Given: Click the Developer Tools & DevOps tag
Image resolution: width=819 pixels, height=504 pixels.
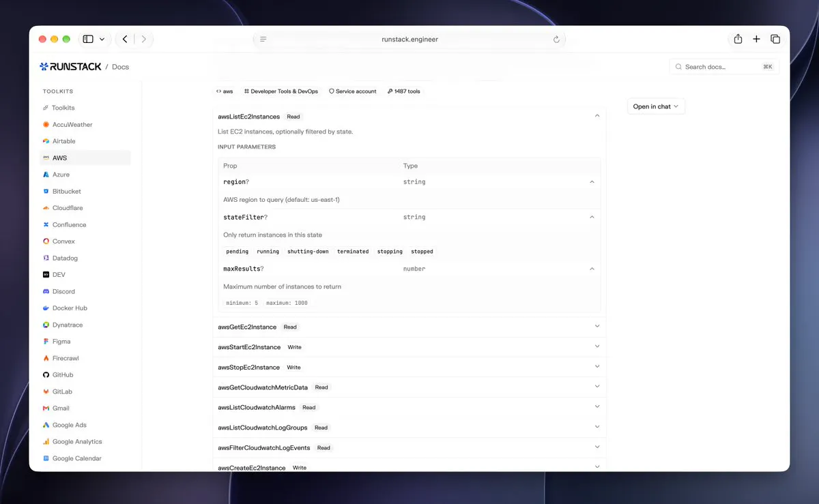Looking at the screenshot, I should coord(281,91).
